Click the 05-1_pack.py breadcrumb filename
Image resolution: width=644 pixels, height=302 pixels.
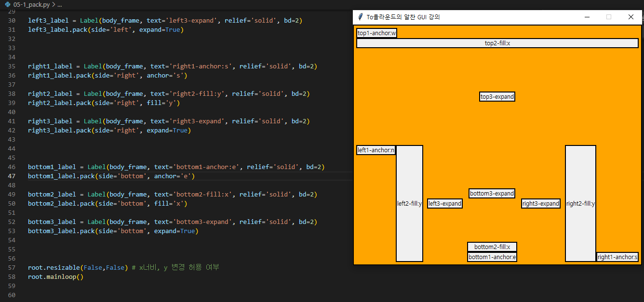[31, 4]
